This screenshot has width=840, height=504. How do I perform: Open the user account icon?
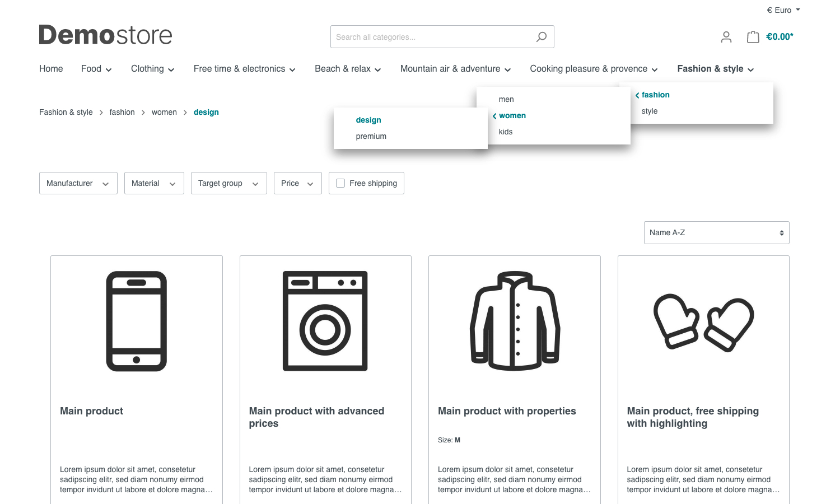pyautogui.click(x=726, y=37)
